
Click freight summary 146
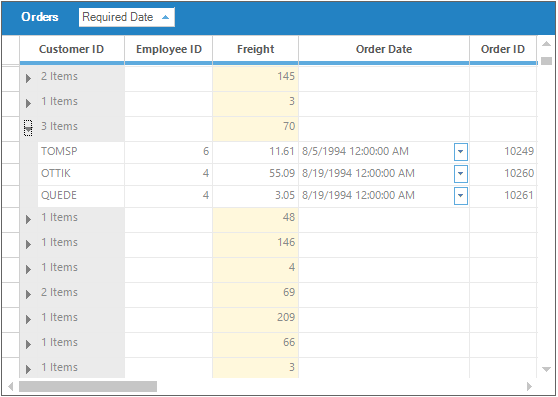point(256,245)
